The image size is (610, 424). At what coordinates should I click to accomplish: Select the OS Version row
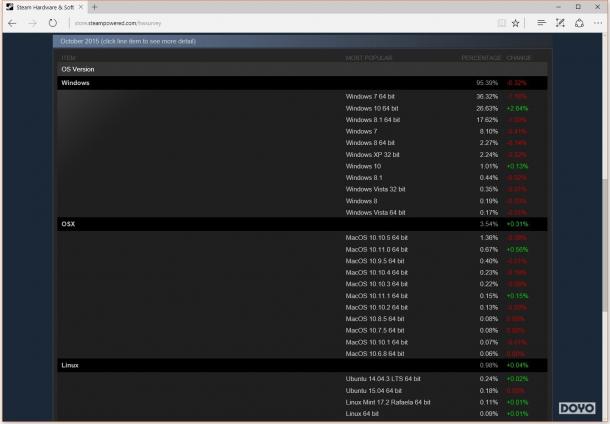coord(302,69)
